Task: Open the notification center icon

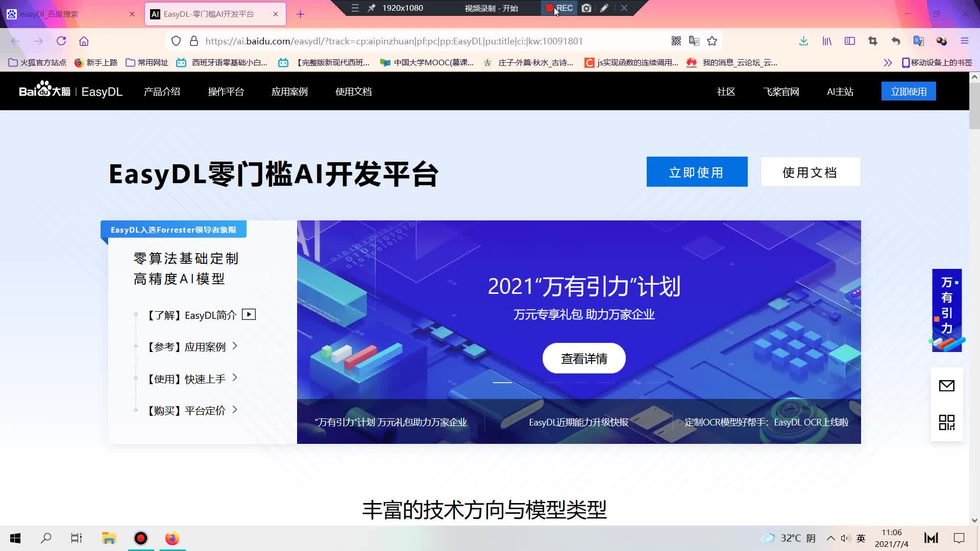Action: pos(959,538)
